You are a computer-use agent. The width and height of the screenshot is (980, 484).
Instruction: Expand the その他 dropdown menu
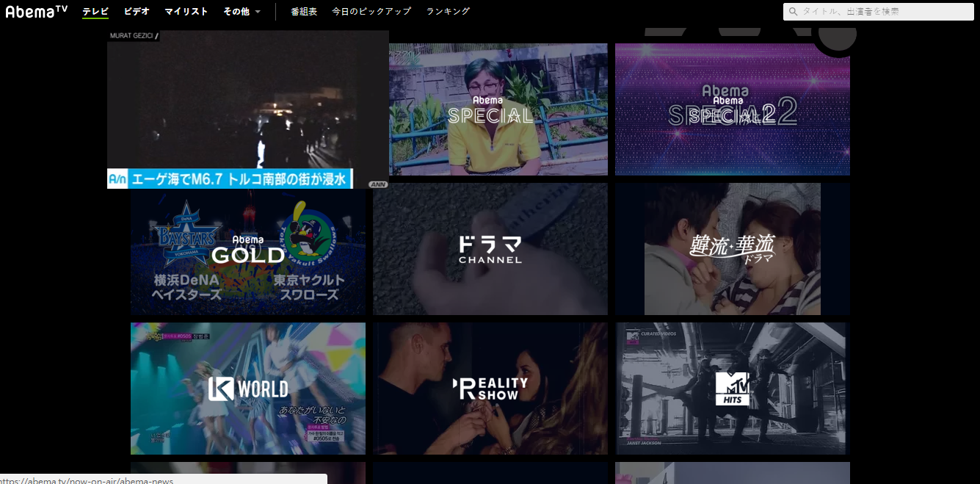click(242, 11)
